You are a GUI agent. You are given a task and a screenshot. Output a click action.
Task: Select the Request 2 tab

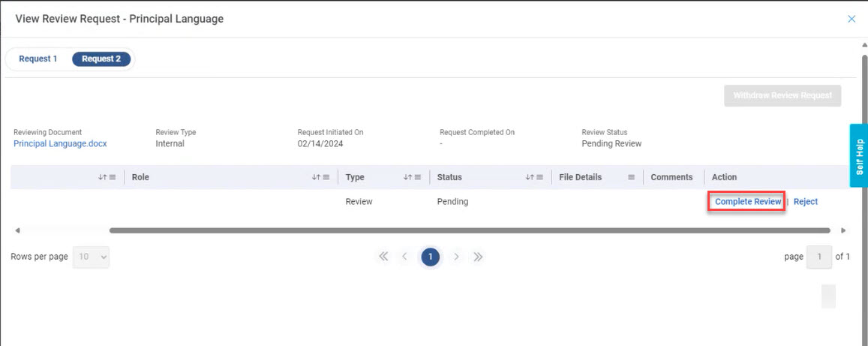coord(101,59)
